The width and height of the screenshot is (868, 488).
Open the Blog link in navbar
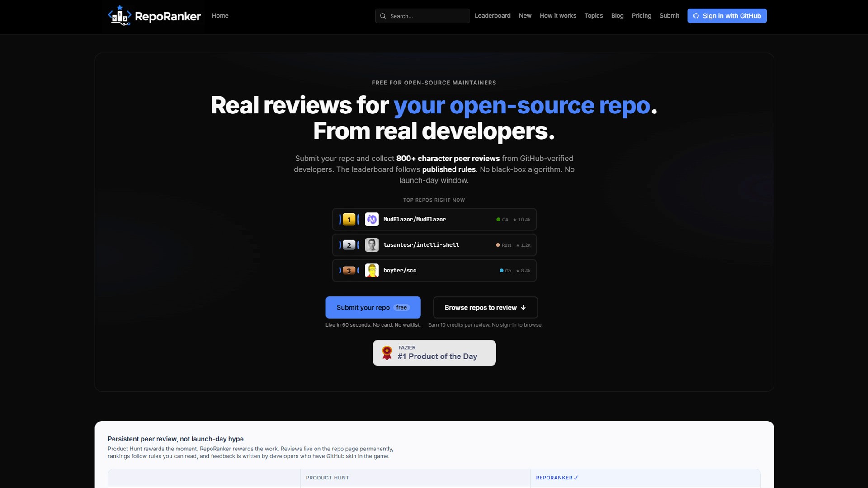point(617,15)
